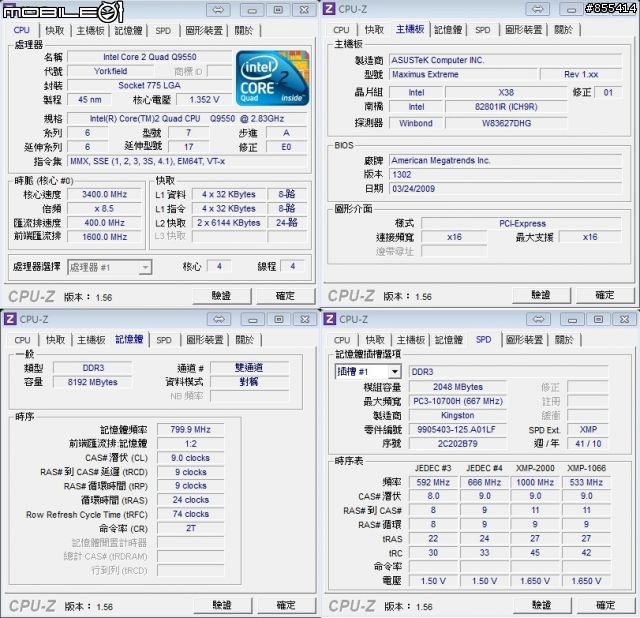Viewport: 640px width, 618px height.
Task: Select 圖形裝置 tab in the SPD window
Action: click(524, 340)
